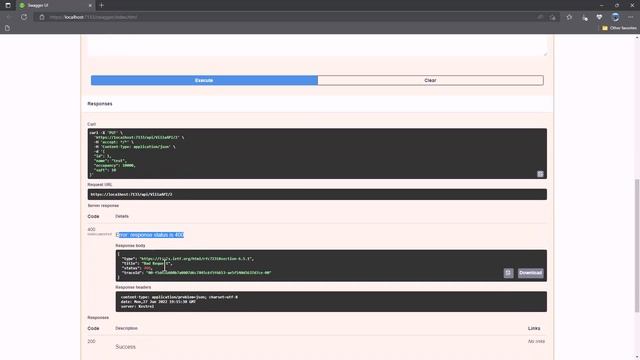
Task: Click the Description column header
Action: pyautogui.click(x=127, y=328)
